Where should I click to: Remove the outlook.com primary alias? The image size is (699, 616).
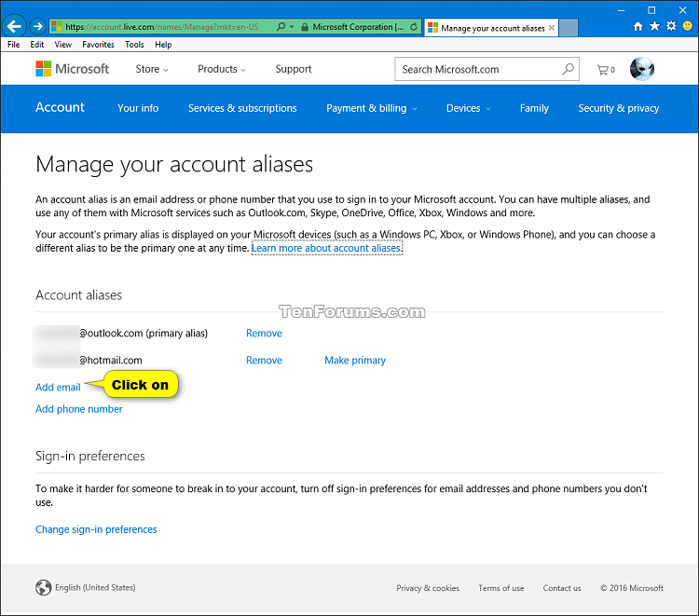pyautogui.click(x=264, y=334)
